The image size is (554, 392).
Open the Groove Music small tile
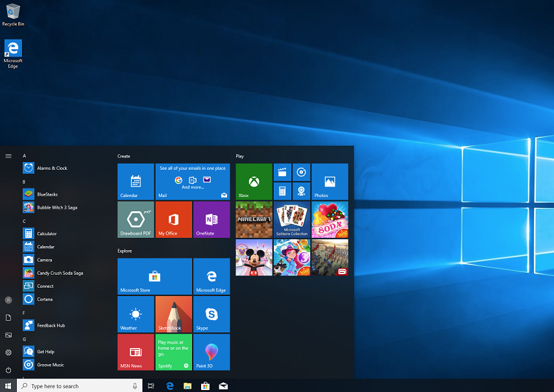pyautogui.click(x=302, y=172)
